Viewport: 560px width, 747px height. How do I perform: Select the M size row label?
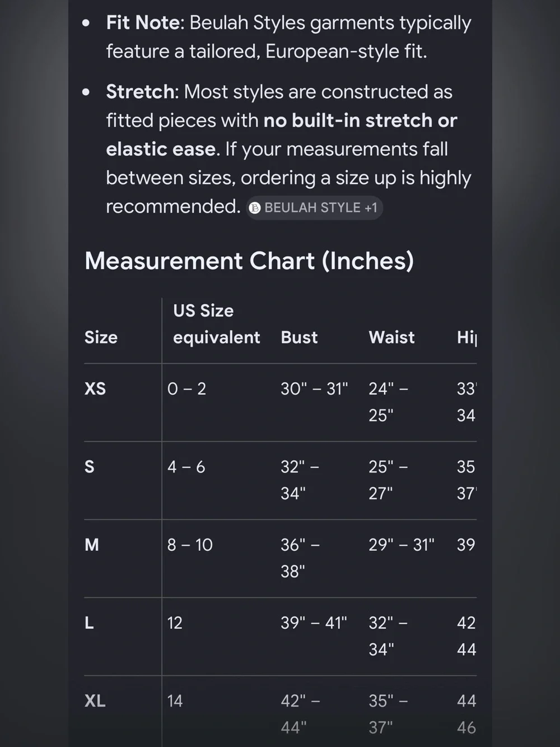[92, 545]
